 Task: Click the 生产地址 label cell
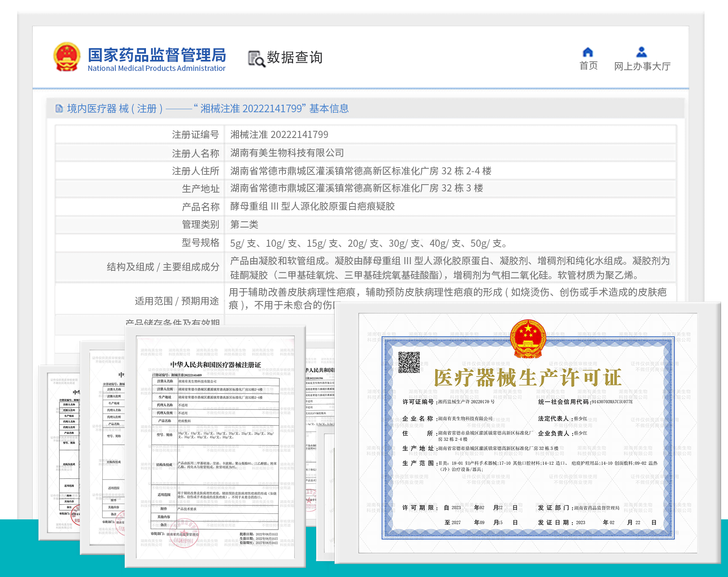click(140, 188)
